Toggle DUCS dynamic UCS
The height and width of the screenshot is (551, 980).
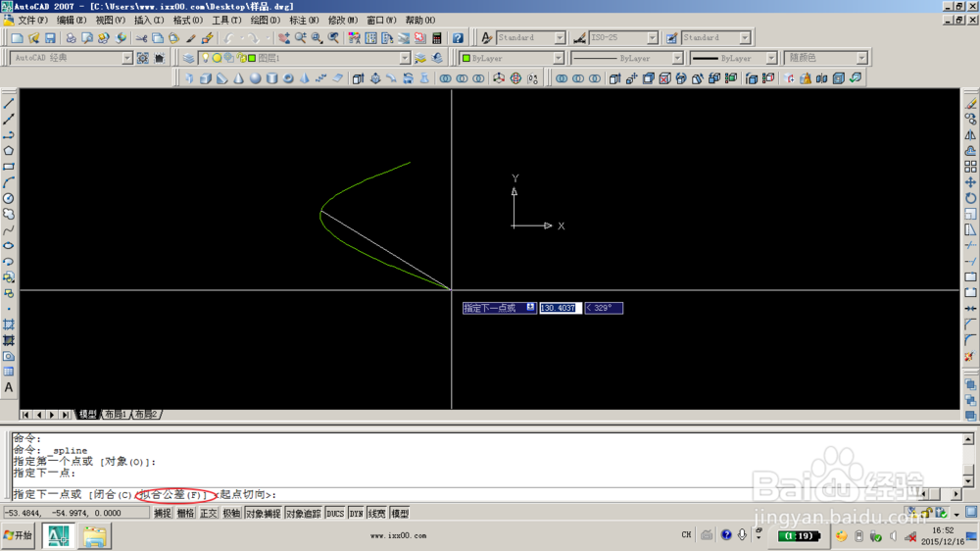pos(335,514)
